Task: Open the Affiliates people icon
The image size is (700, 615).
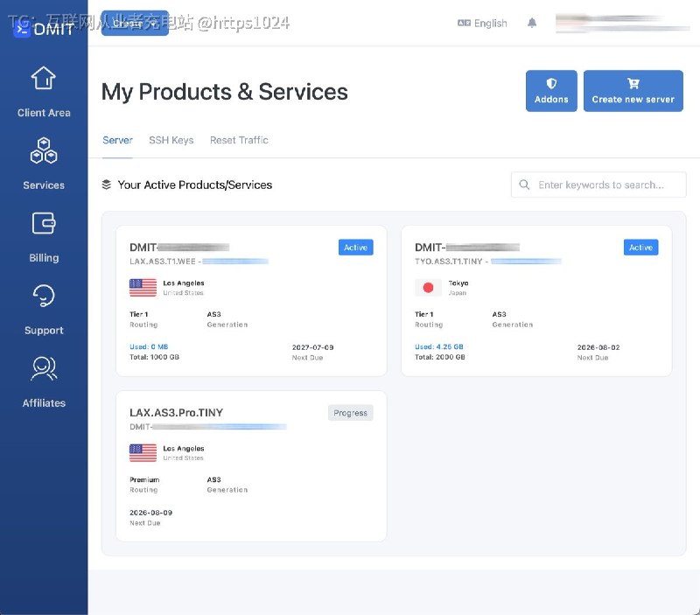Action: 43,368
